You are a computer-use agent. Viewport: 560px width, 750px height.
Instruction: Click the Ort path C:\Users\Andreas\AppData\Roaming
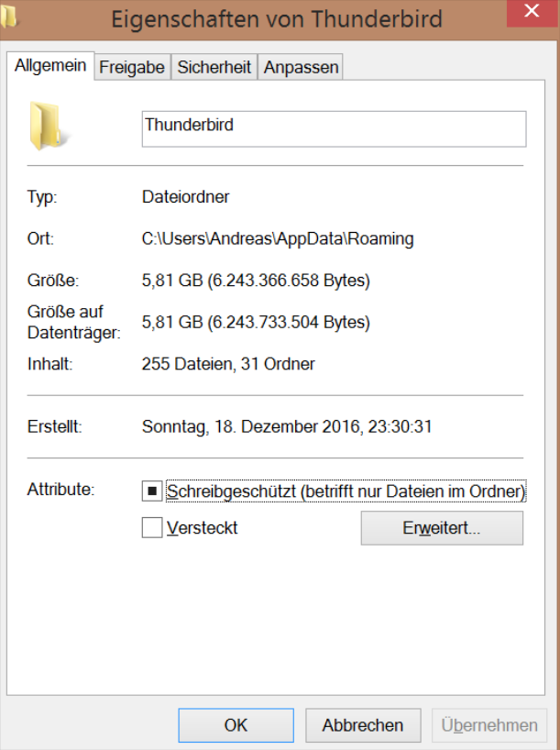click(x=278, y=238)
